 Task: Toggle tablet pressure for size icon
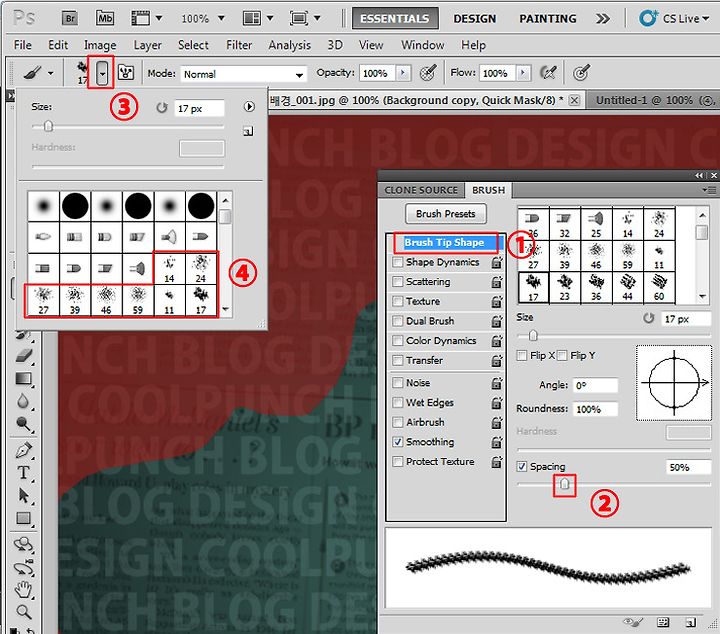coord(581,73)
